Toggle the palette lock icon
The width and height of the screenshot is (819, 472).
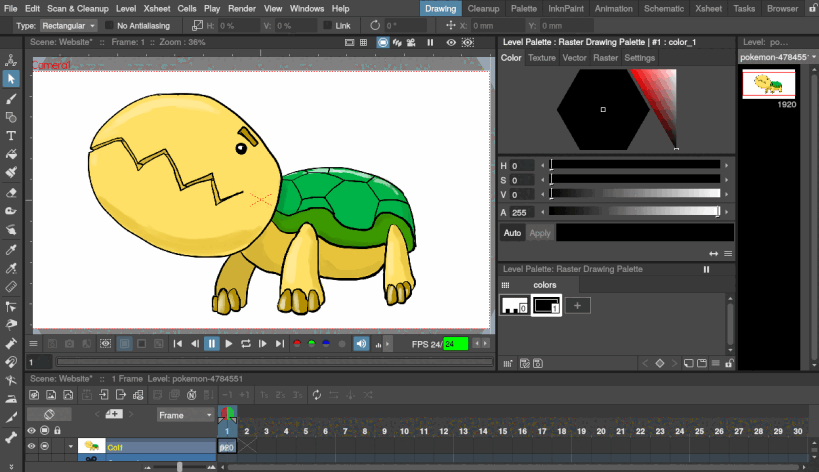point(729,363)
